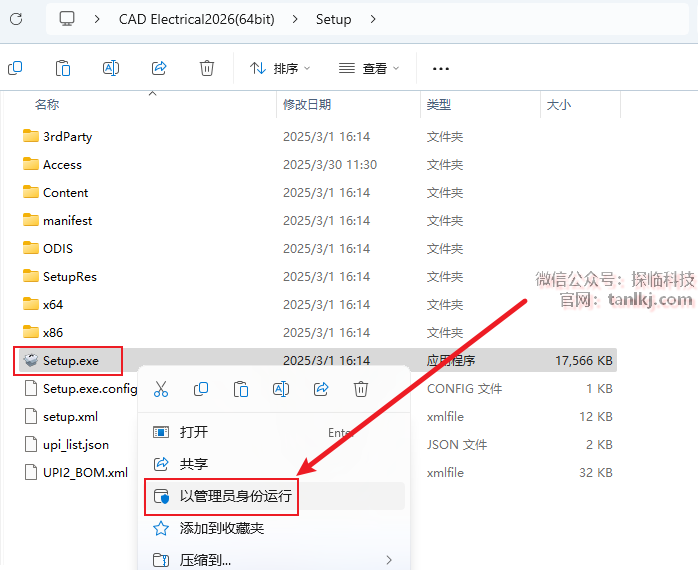698x570 pixels.
Task: Click the x64 folder icon
Action: pyautogui.click(x=31, y=304)
